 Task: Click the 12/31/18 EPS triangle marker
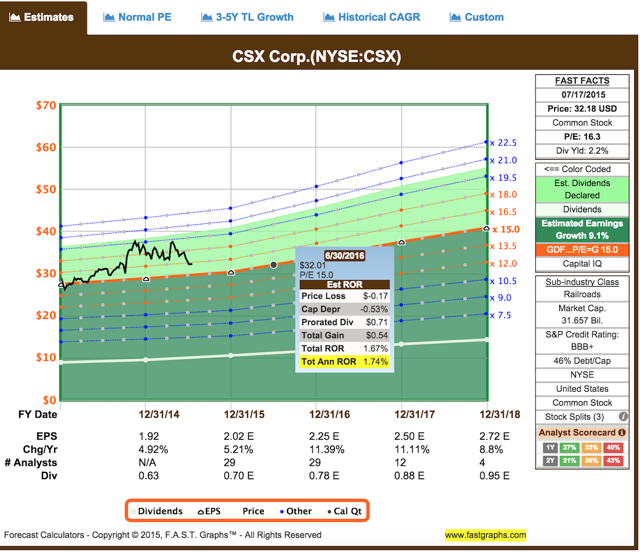click(486, 228)
